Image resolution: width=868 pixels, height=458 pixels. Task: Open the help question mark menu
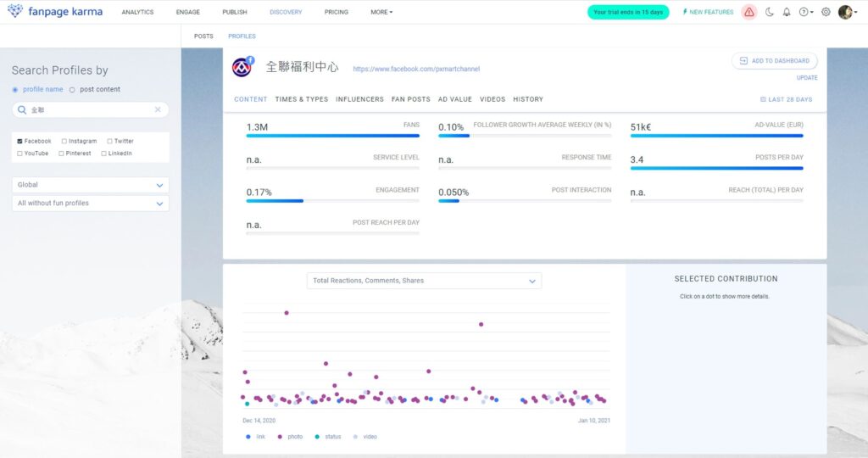click(x=805, y=12)
